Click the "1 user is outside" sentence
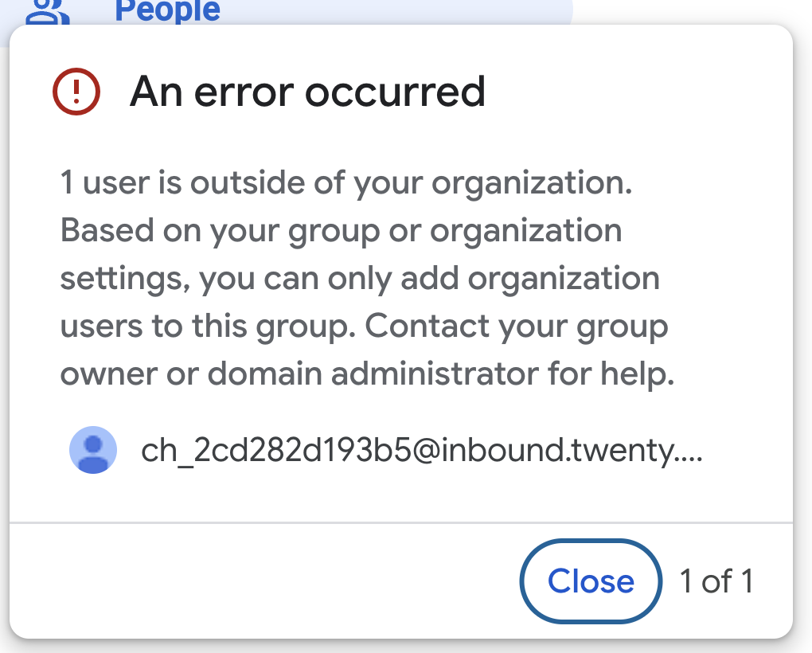The image size is (812, 653). pyautogui.click(x=346, y=183)
